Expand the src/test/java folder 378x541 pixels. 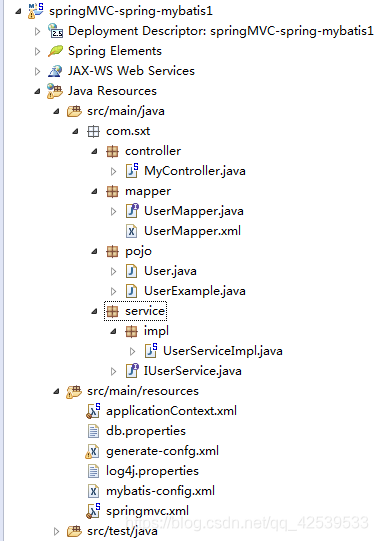[x=56, y=532]
